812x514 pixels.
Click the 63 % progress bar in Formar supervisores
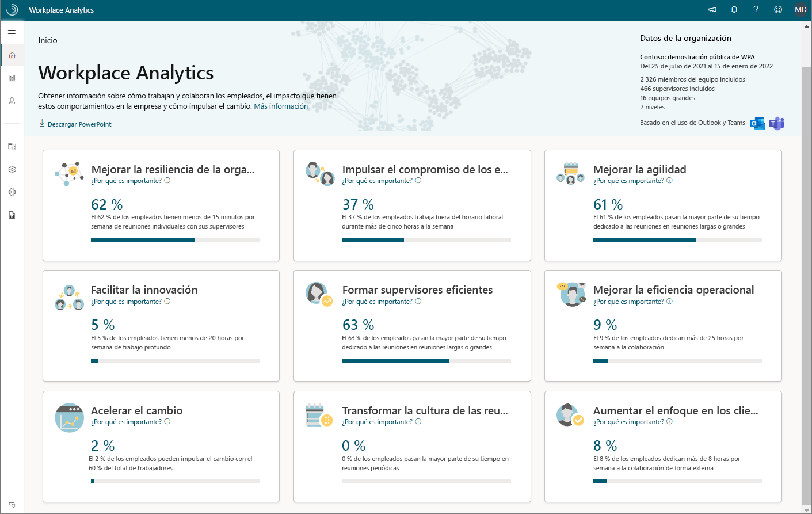pyautogui.click(x=426, y=361)
